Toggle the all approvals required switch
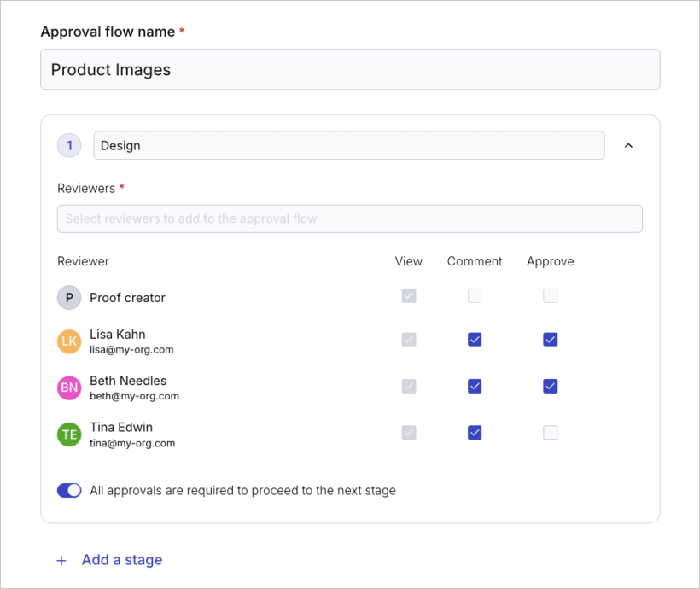 pyautogui.click(x=69, y=490)
